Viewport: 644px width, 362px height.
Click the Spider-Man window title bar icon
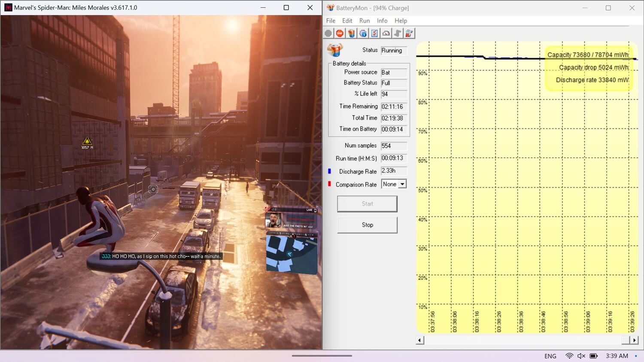tap(8, 8)
